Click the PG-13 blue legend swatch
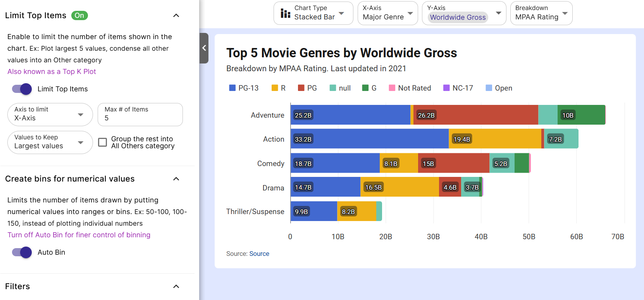 [x=232, y=88]
